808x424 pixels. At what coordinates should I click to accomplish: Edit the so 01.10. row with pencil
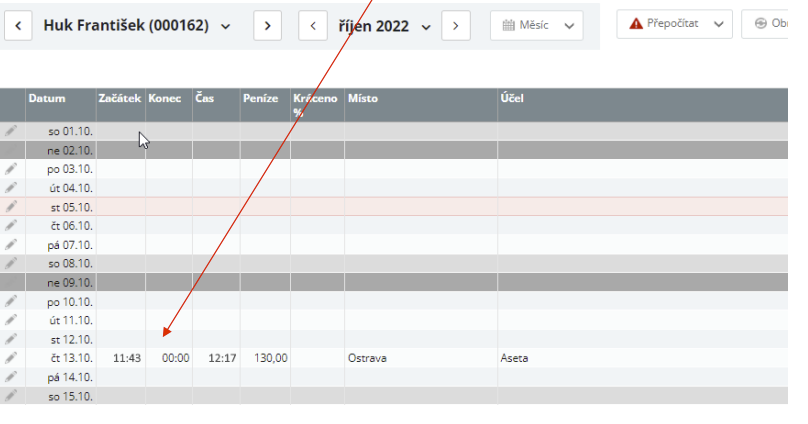[11, 131]
